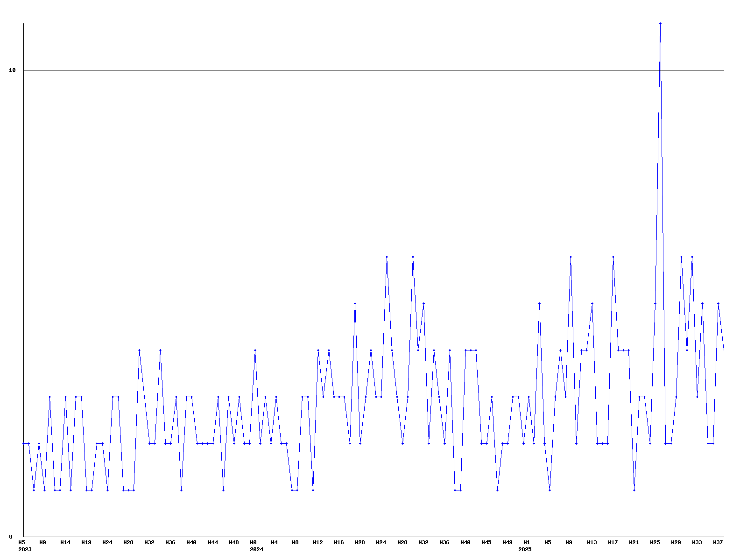Click the W44 tick label
This screenshot has height=560, width=747.
(x=213, y=542)
